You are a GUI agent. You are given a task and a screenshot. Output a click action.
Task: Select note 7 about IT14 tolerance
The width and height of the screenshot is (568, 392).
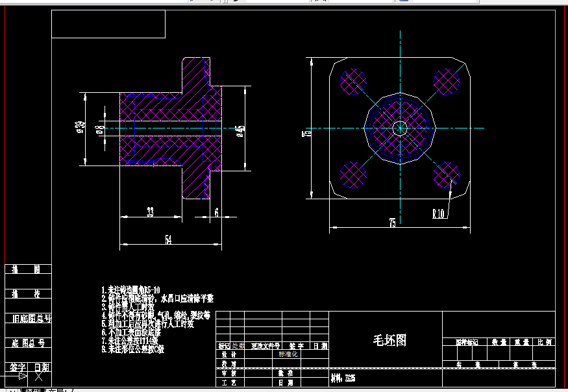pyautogui.click(x=130, y=341)
